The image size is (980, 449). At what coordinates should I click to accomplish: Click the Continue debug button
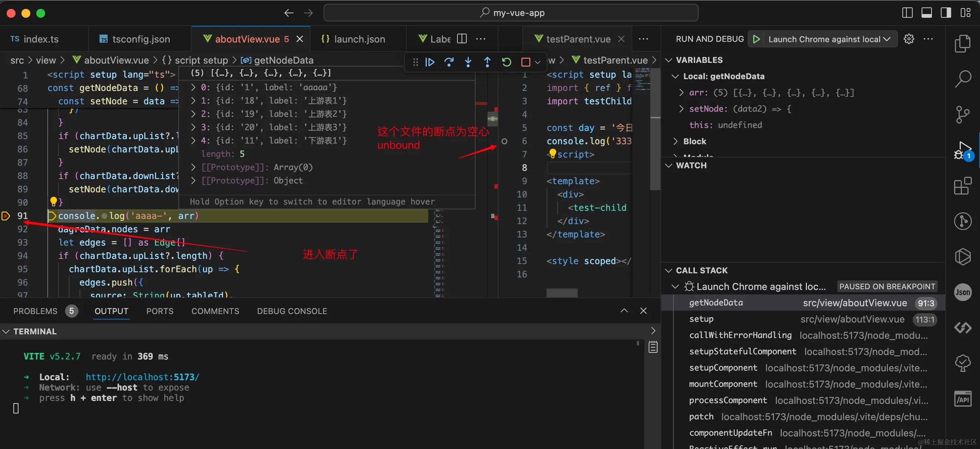(430, 62)
